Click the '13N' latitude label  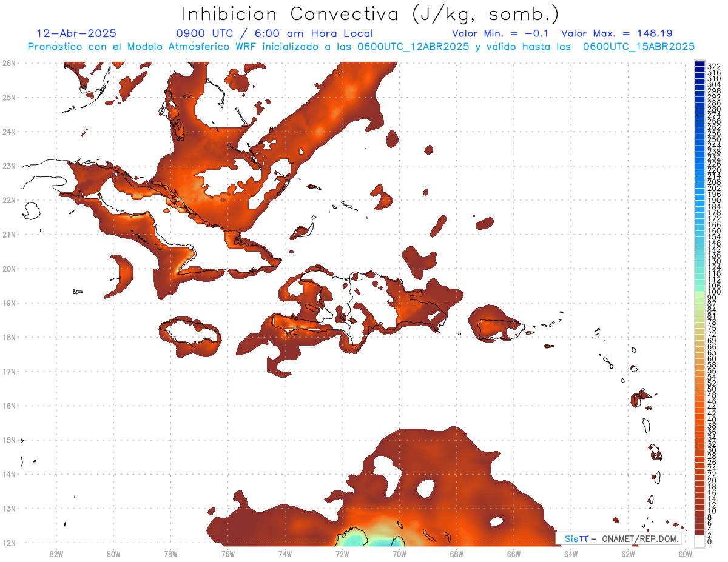[x=8, y=509]
